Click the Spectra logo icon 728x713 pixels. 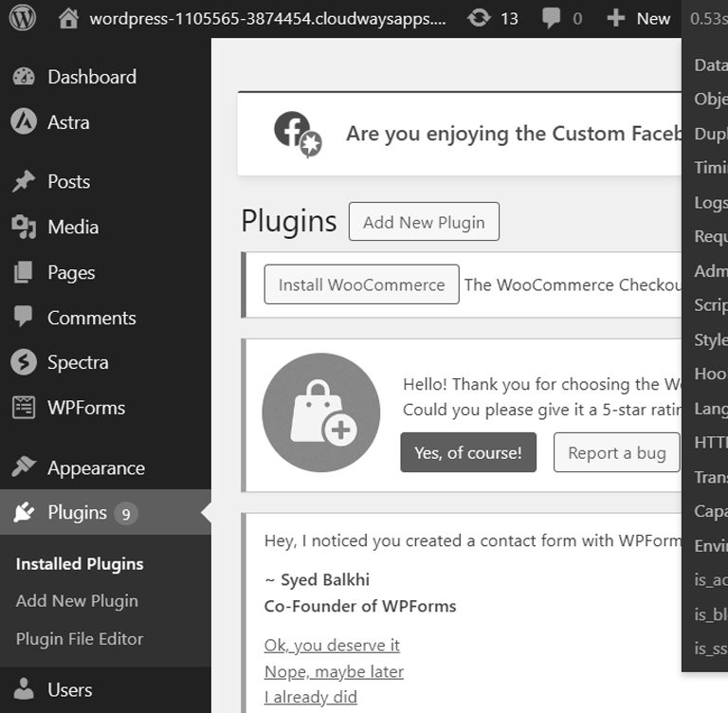tap(24, 362)
